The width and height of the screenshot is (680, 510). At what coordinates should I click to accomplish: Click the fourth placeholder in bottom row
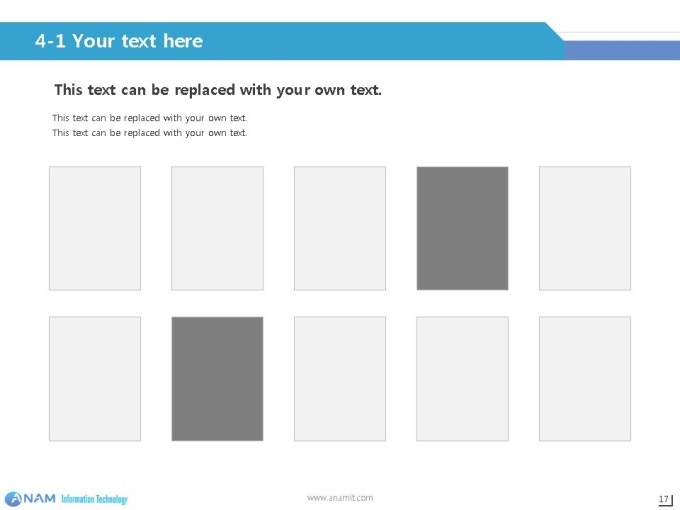462,379
